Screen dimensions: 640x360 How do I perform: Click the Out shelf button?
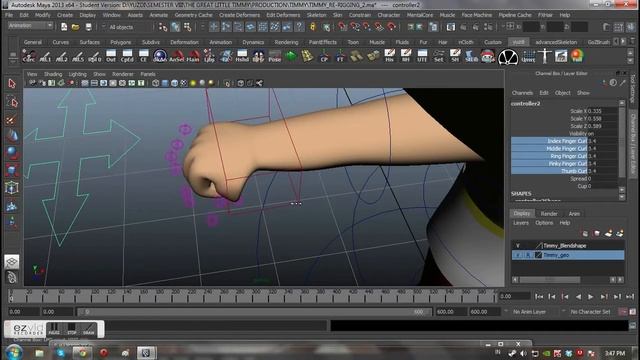[x=111, y=56]
